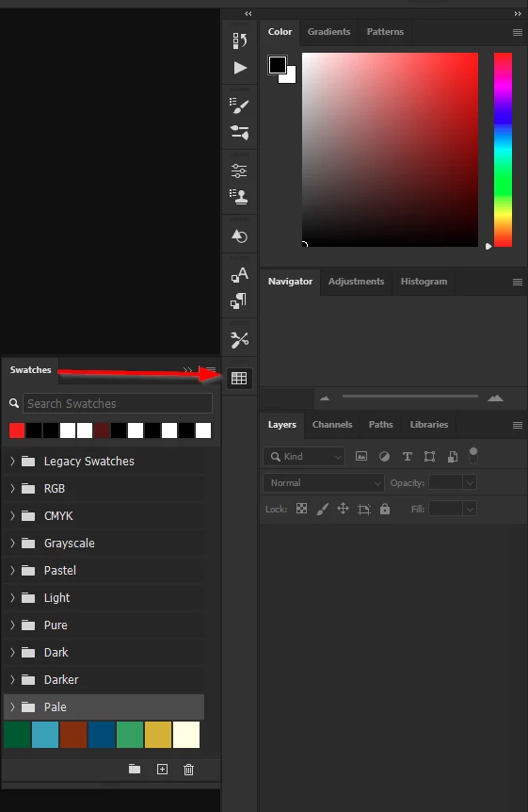
Task: Open the Opacity dropdown arrow
Action: coord(470,482)
